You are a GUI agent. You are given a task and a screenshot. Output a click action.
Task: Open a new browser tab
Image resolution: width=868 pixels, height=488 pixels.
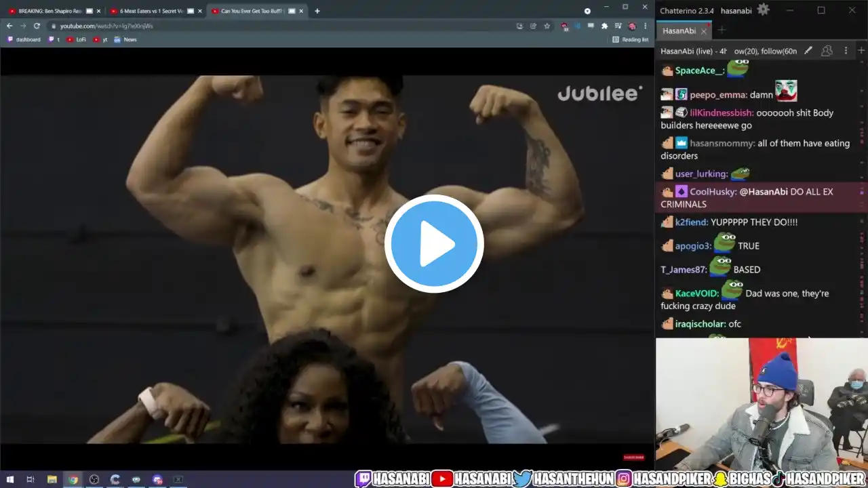[317, 11]
